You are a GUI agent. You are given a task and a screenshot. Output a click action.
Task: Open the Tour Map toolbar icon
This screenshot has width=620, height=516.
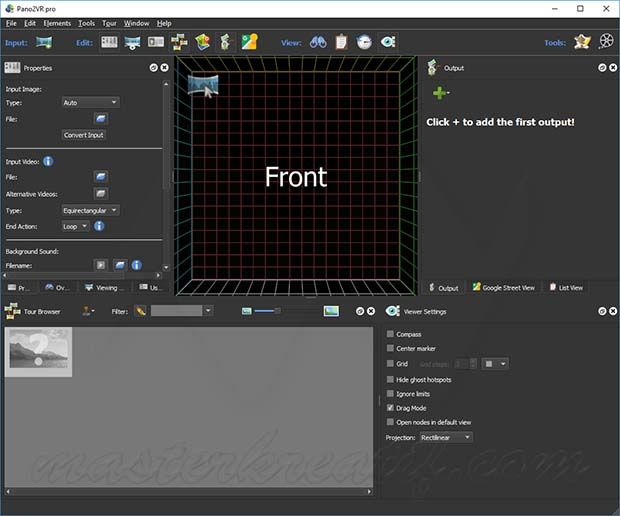click(x=248, y=43)
